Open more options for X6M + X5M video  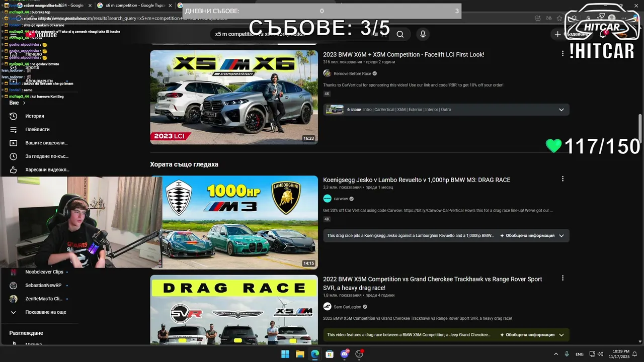tap(562, 53)
